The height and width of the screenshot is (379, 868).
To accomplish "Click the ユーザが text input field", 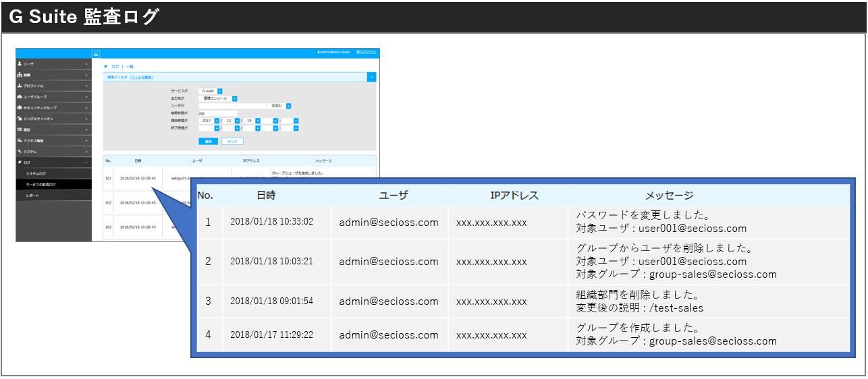I will [x=232, y=106].
